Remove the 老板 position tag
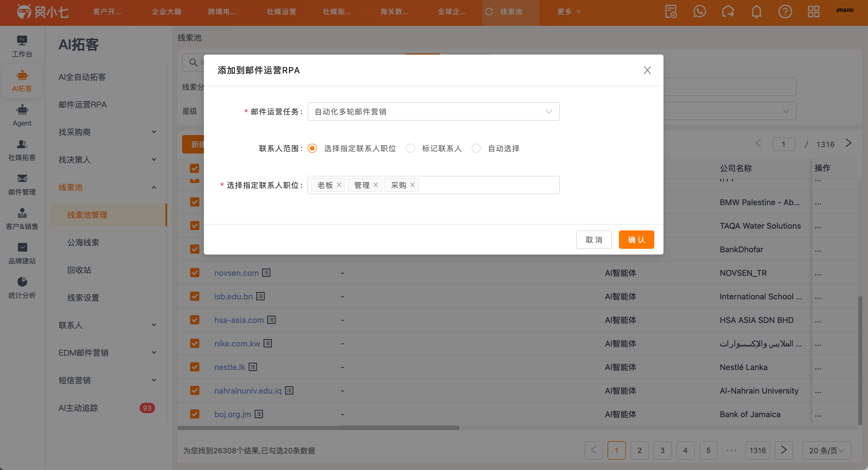The height and width of the screenshot is (470, 868). [x=339, y=185]
